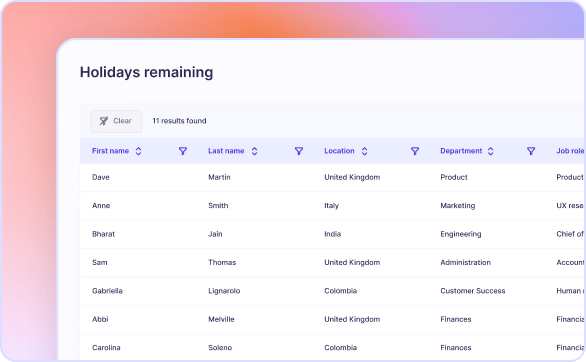Click the Clear filters button
This screenshot has height=362, width=586.
(116, 121)
